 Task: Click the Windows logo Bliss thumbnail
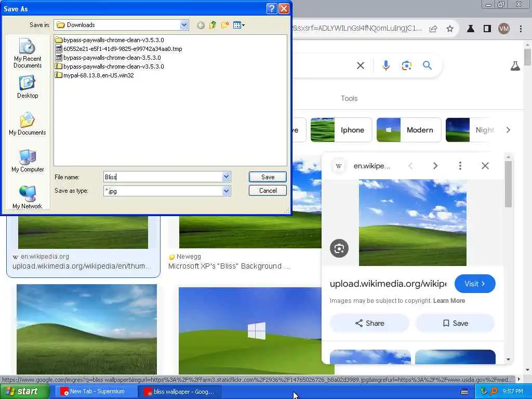click(x=250, y=331)
